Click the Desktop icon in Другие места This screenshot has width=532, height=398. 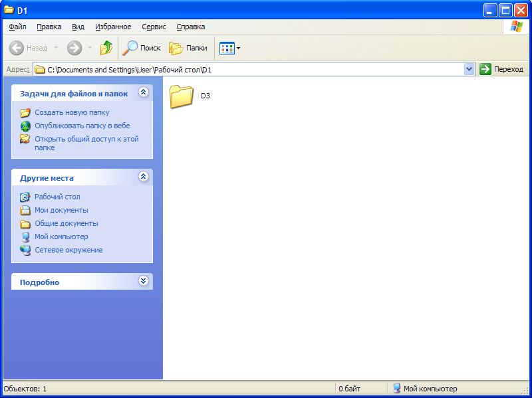pos(25,197)
